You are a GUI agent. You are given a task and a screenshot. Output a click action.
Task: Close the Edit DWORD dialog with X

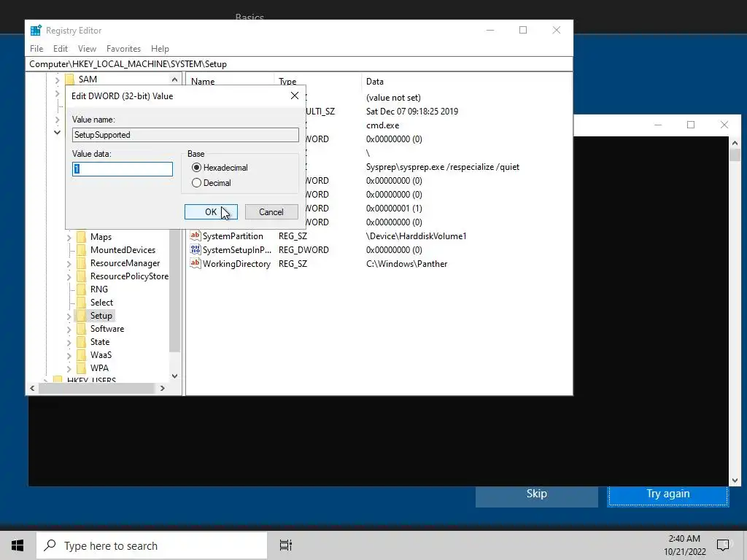click(x=295, y=96)
